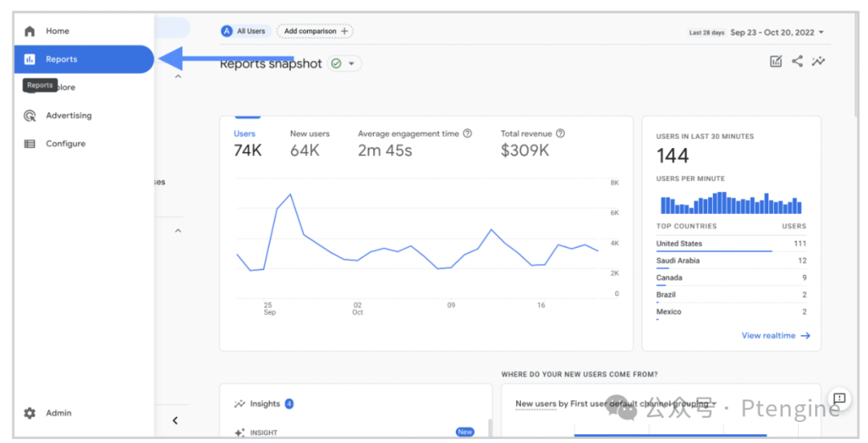This screenshot has height=443, width=868.
Task: Click the feedback icon at bottom right
Action: pyautogui.click(x=839, y=398)
